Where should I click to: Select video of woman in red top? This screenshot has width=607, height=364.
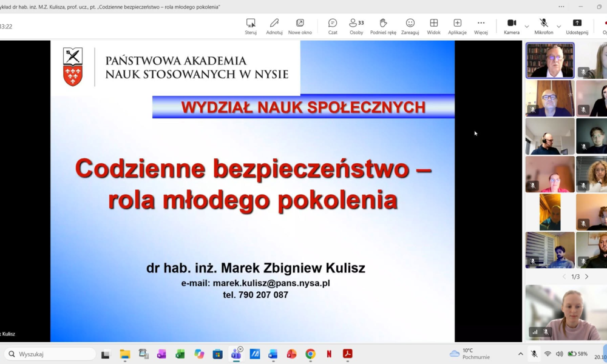click(x=550, y=174)
